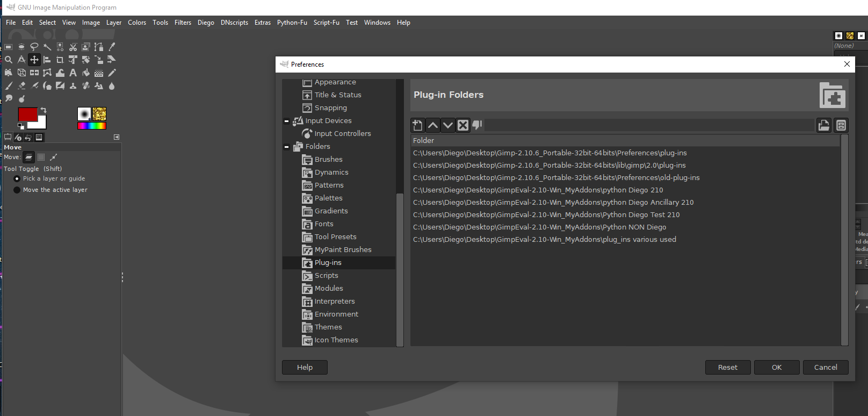The height and width of the screenshot is (416, 868).
Task: Choose the Eraser tool
Action: click(x=21, y=85)
